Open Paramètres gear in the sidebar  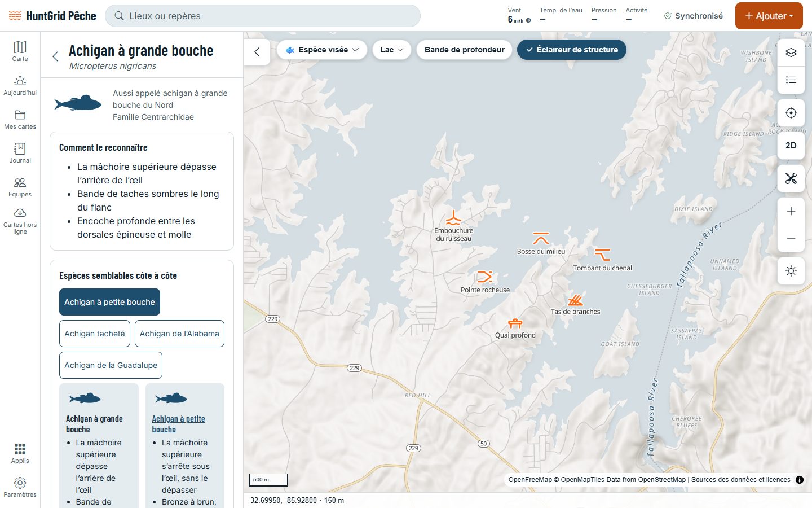click(20, 487)
